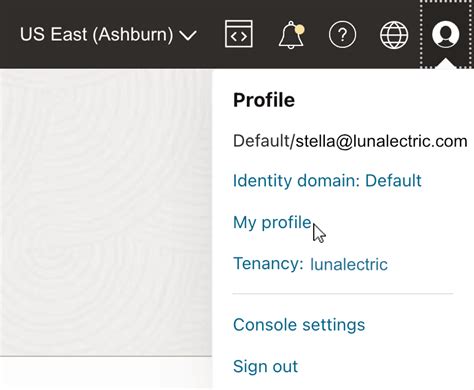Open the notifications bell icon

pos(291,35)
